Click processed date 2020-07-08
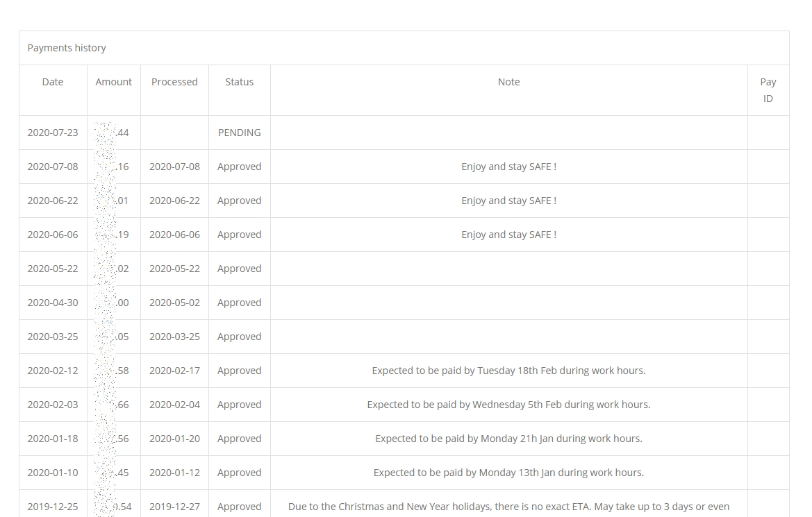812x517 pixels. (x=174, y=167)
